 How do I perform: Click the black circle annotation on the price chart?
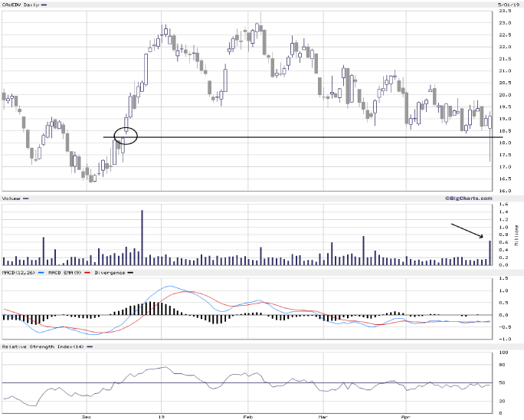(126, 136)
